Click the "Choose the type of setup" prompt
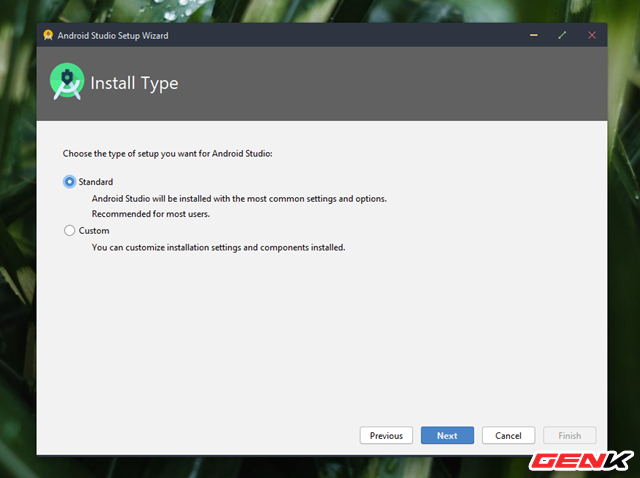 167,154
